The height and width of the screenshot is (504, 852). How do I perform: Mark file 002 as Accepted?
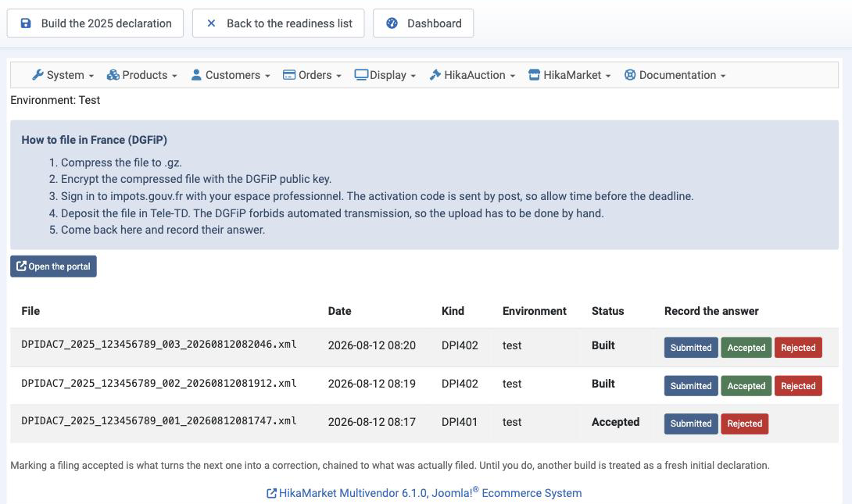[x=746, y=385]
